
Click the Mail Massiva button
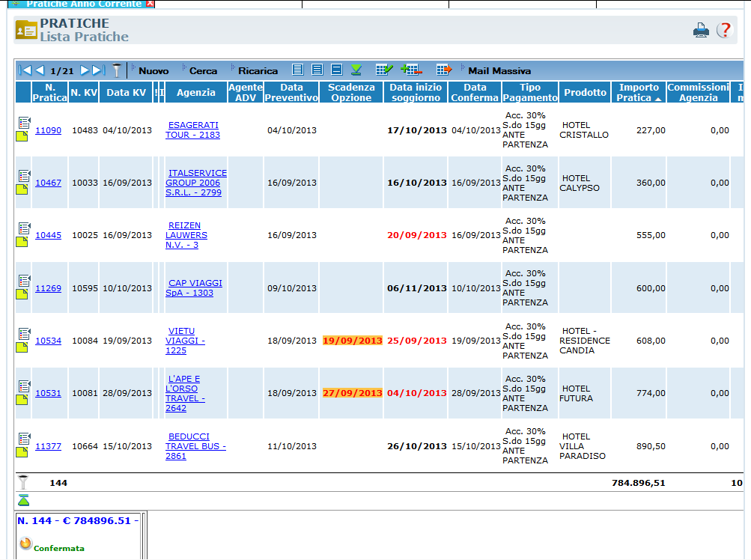(499, 71)
